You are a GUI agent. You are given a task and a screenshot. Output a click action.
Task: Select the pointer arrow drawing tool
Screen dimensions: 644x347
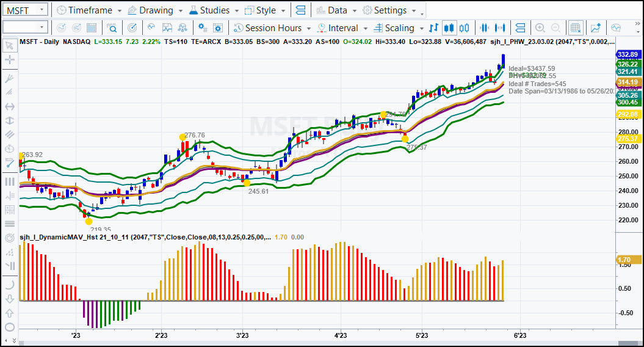click(9, 45)
